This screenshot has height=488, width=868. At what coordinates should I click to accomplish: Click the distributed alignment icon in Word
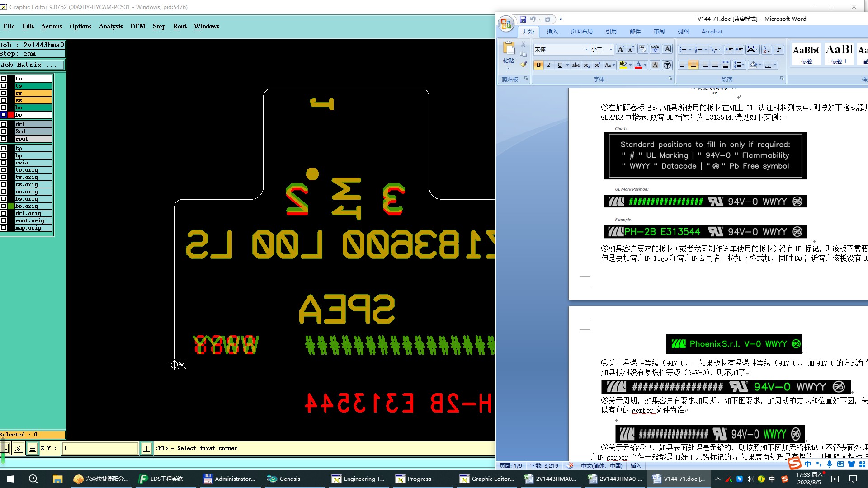point(726,65)
